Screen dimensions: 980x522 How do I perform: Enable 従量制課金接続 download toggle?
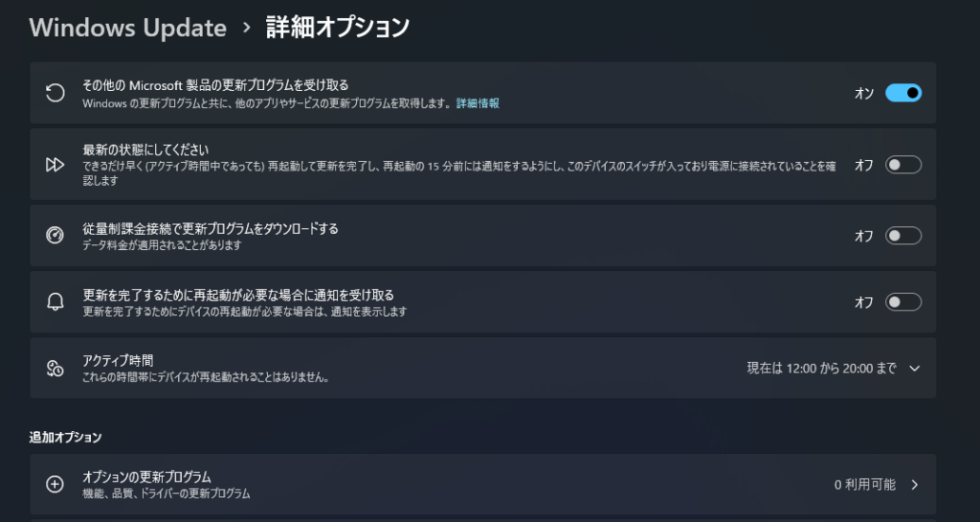902,236
